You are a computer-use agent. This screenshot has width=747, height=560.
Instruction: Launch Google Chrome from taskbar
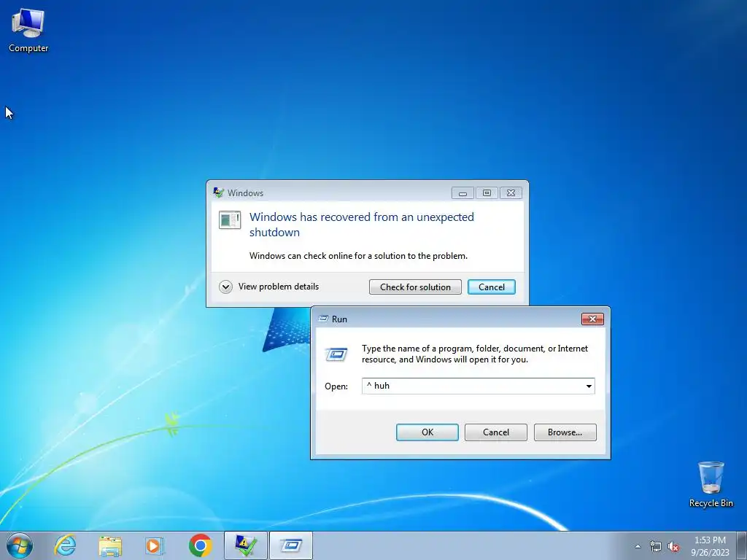pyautogui.click(x=200, y=545)
